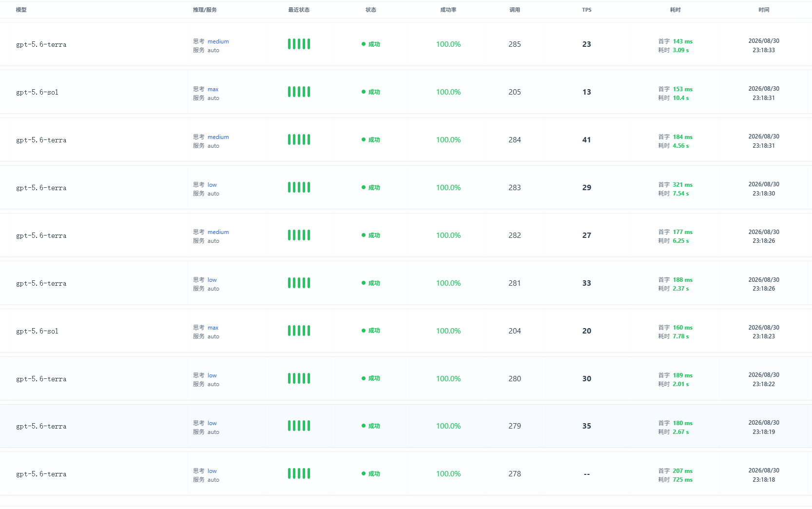Click the 调用 column header

click(515, 10)
